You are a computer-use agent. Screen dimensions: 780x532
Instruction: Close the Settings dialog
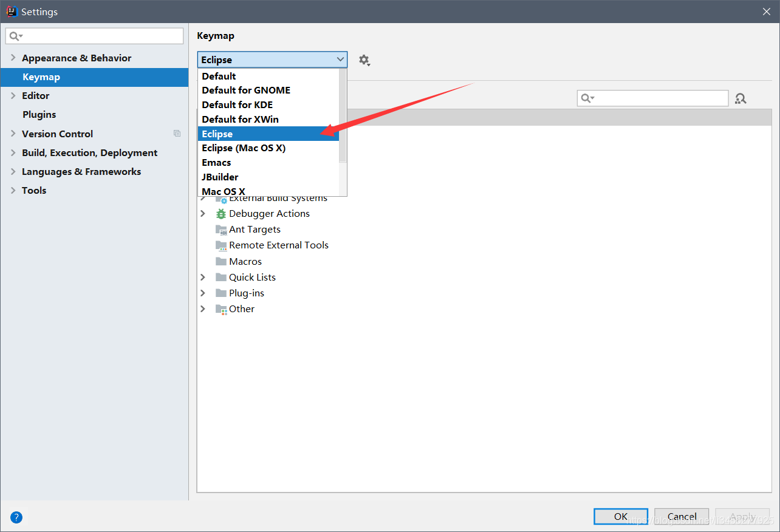(x=767, y=12)
